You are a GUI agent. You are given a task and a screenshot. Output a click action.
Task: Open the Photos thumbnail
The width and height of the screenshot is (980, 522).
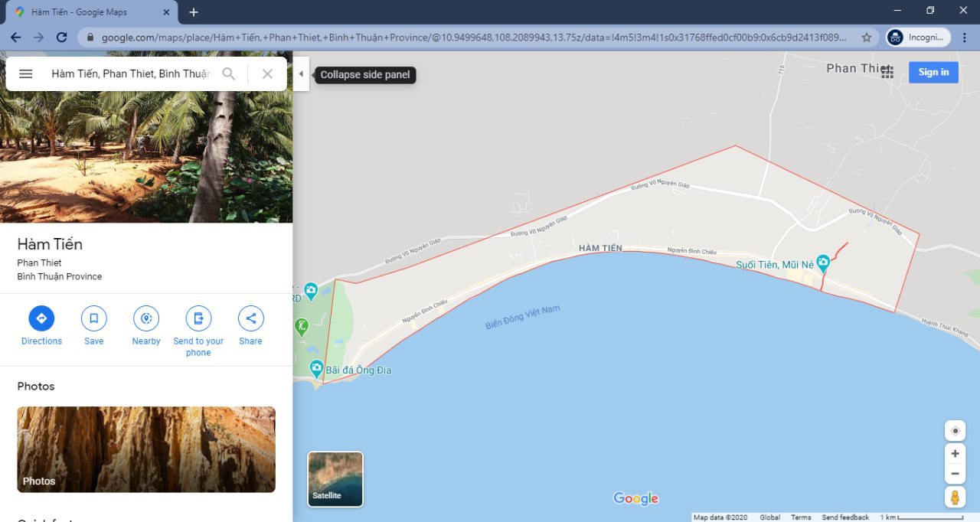pos(146,449)
